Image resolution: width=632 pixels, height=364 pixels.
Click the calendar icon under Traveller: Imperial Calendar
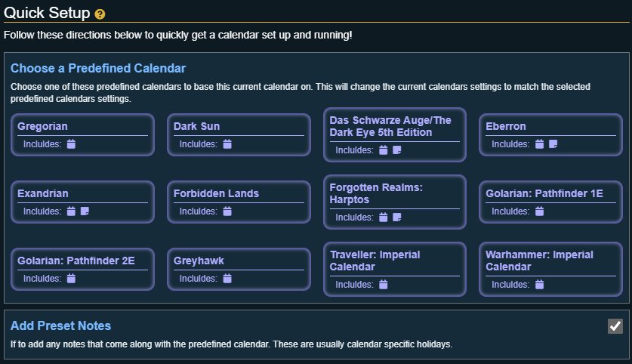pos(383,285)
